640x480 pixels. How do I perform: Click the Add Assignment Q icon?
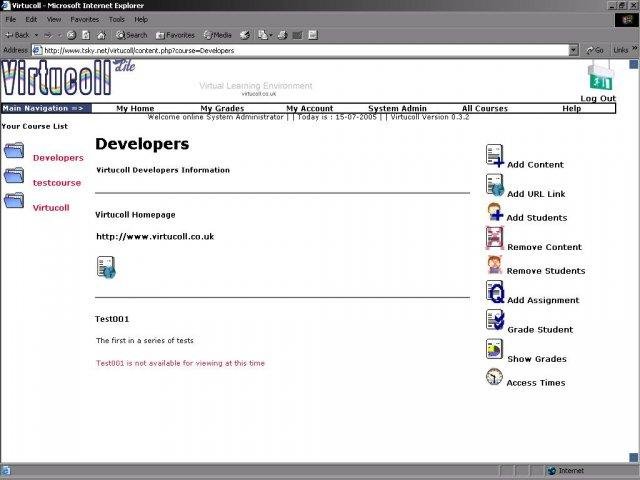pos(495,291)
